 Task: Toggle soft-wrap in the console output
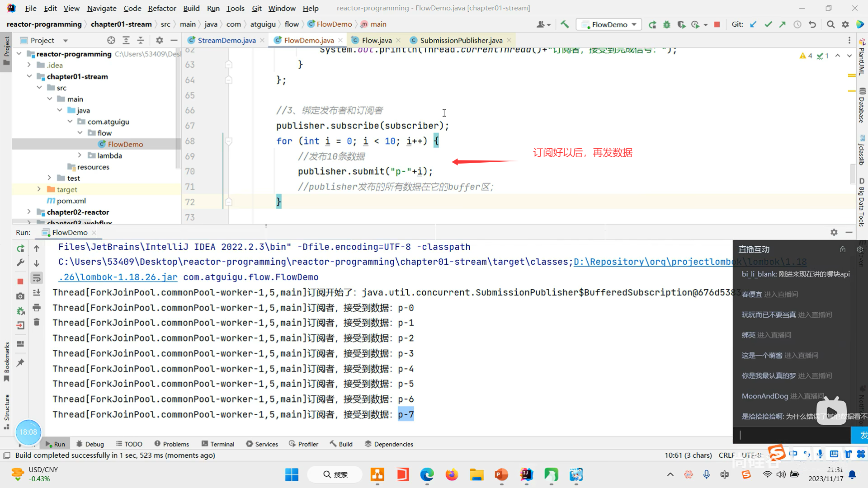pos(37,278)
